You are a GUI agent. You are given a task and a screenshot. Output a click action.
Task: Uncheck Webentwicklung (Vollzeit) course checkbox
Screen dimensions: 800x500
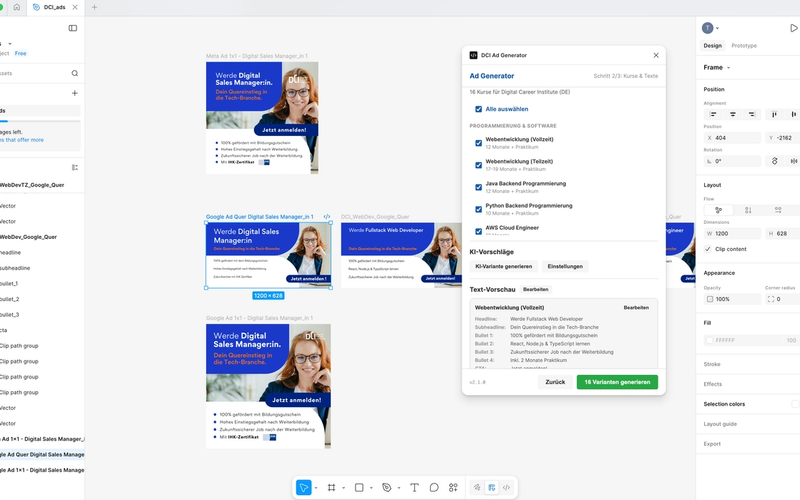479,143
